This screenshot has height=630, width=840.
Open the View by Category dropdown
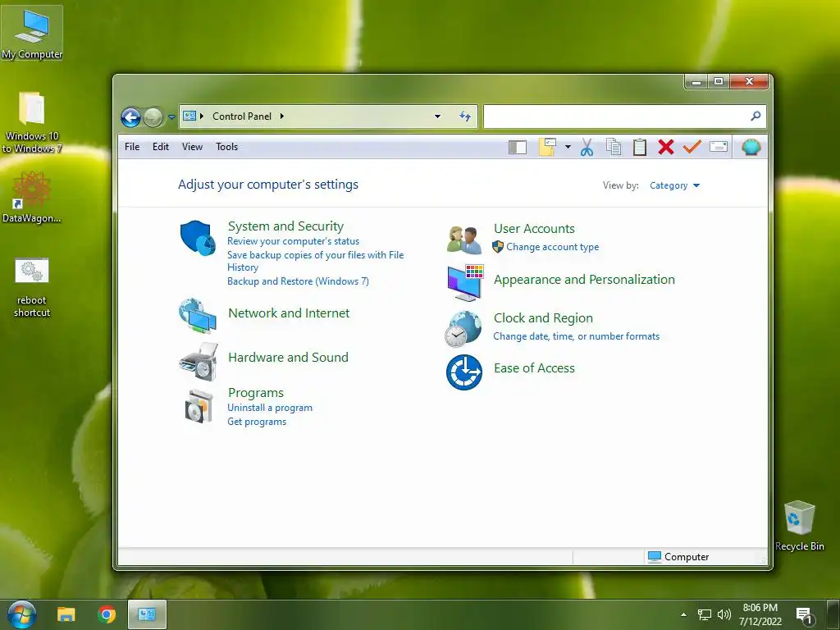(x=674, y=185)
